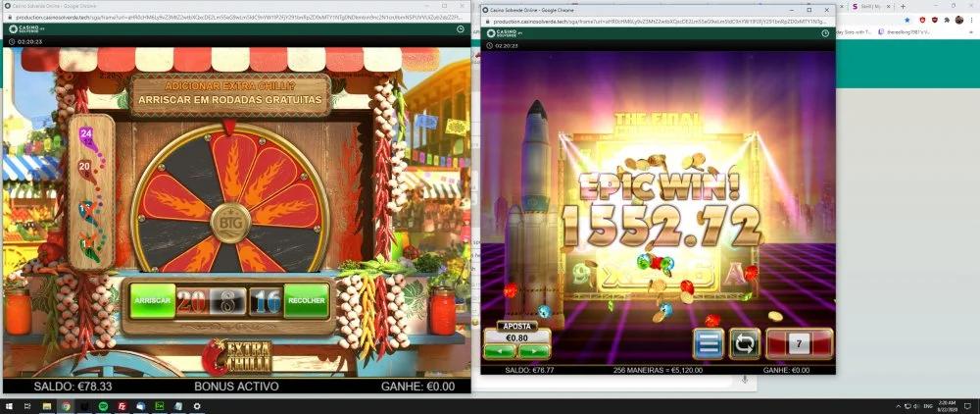Click SALDO €78.33 in left game
980x414 pixels.
(x=73, y=387)
